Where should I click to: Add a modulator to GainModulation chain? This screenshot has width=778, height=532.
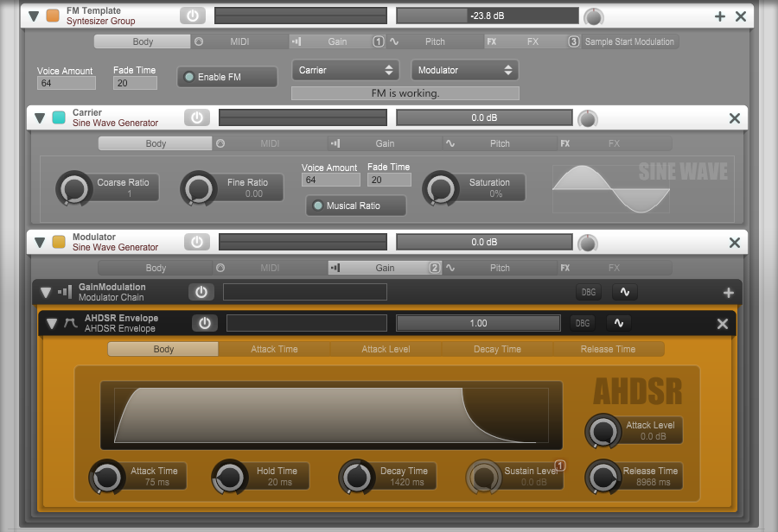click(x=729, y=293)
